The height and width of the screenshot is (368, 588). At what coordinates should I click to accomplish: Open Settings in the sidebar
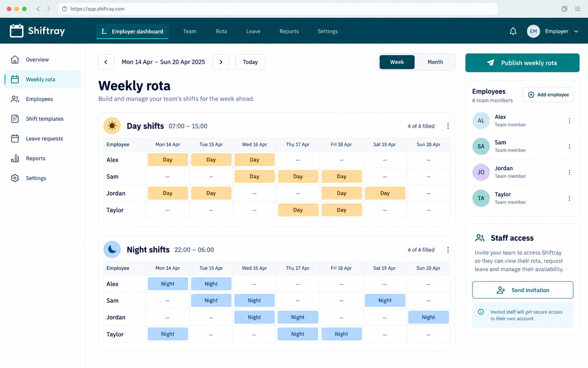(43, 178)
